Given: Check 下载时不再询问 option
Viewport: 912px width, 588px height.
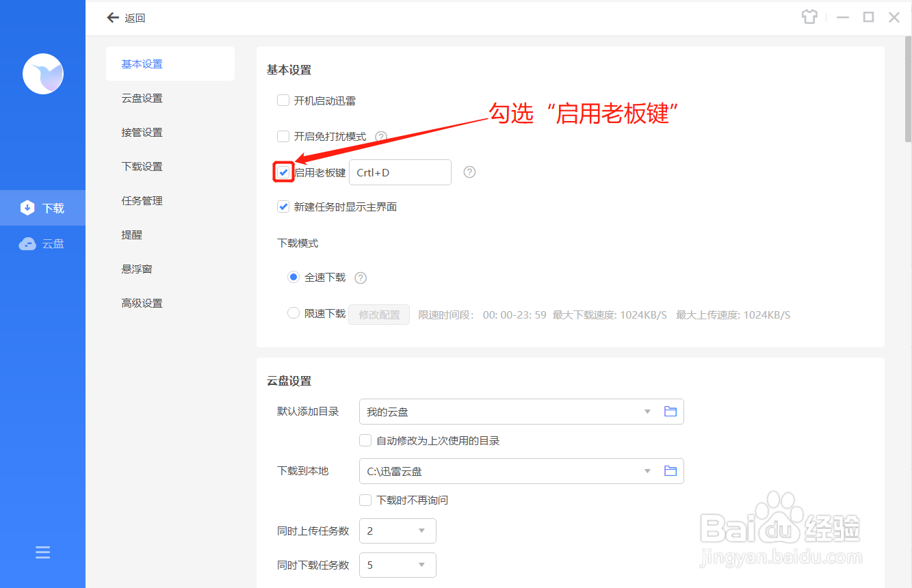Looking at the screenshot, I should tap(365, 500).
